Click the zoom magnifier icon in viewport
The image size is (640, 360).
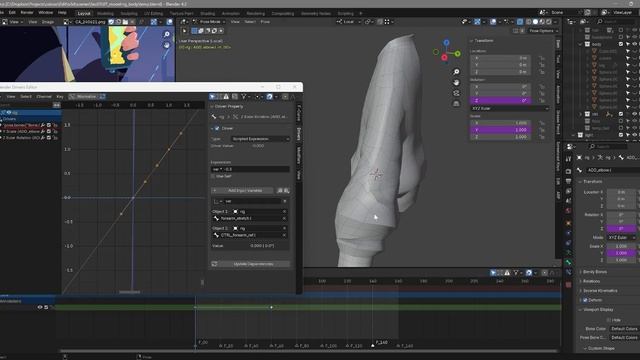point(456,72)
